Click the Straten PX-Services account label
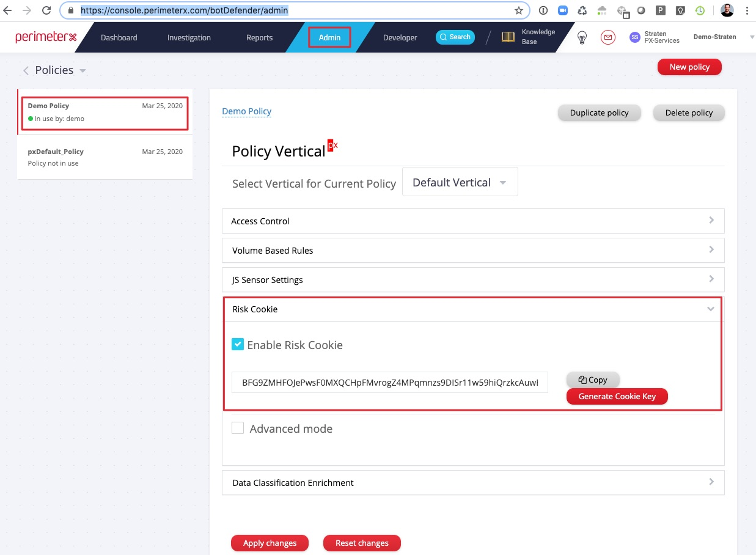 (x=662, y=37)
